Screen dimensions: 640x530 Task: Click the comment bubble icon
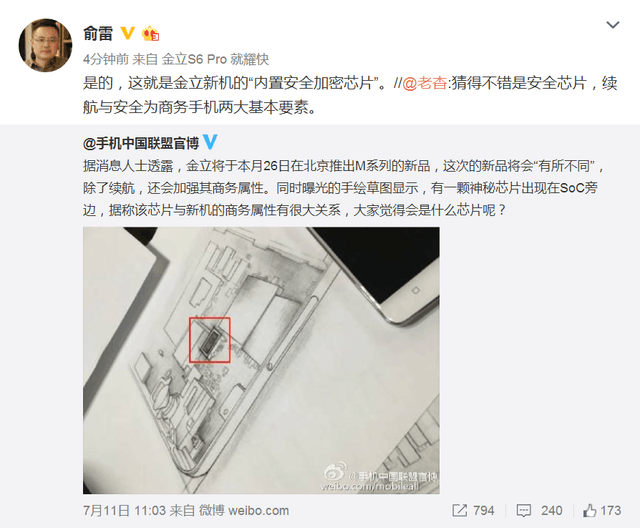pos(524,511)
